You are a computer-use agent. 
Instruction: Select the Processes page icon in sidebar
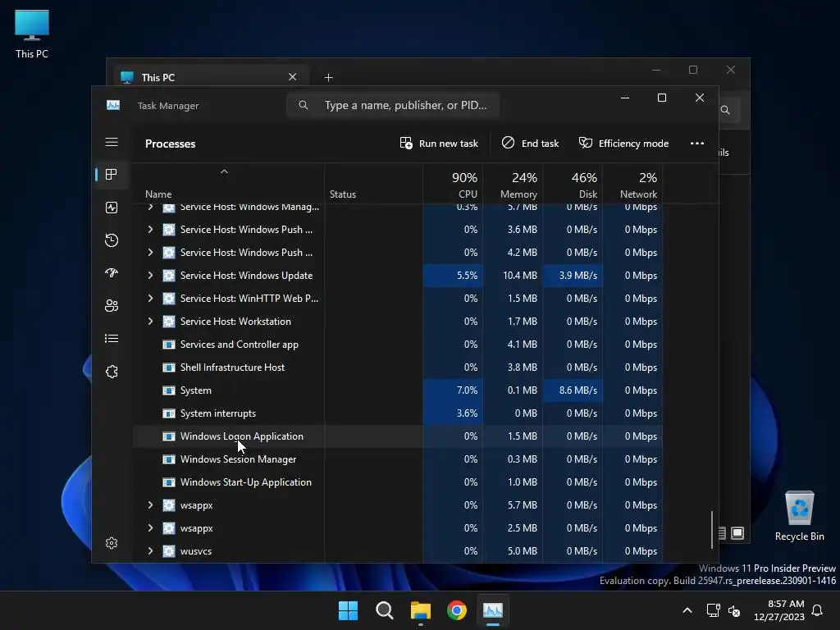point(112,175)
